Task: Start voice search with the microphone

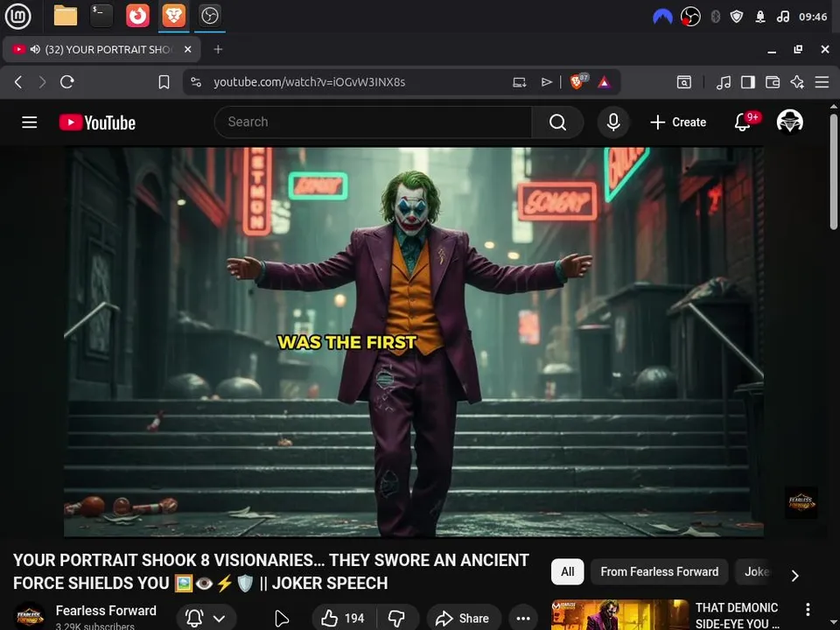Action: click(613, 122)
